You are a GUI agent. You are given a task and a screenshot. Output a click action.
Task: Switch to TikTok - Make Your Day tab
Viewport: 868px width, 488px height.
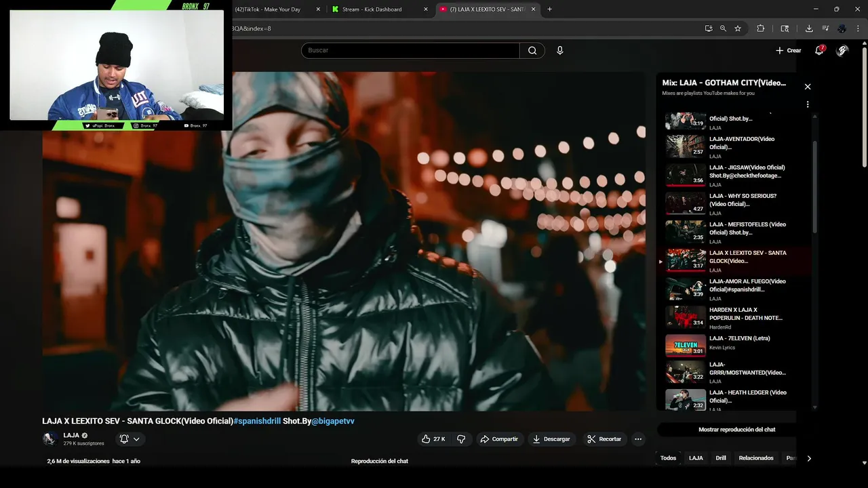click(267, 9)
